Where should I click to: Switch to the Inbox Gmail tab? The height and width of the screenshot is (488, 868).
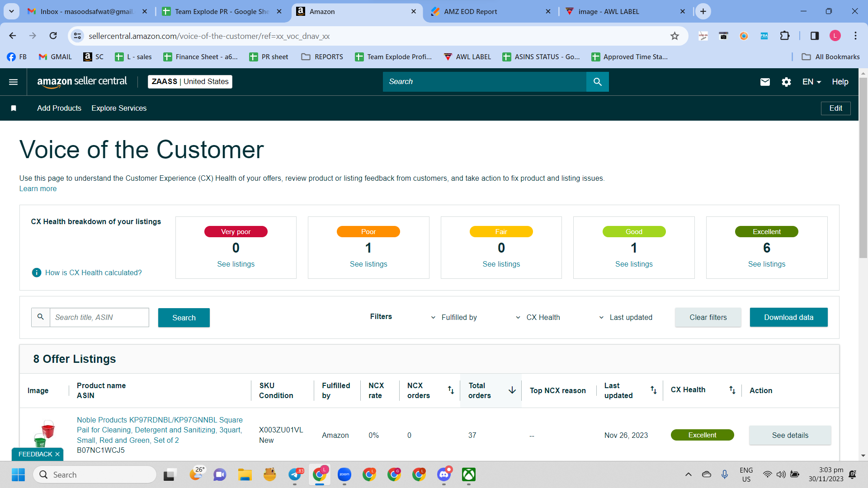click(x=88, y=11)
